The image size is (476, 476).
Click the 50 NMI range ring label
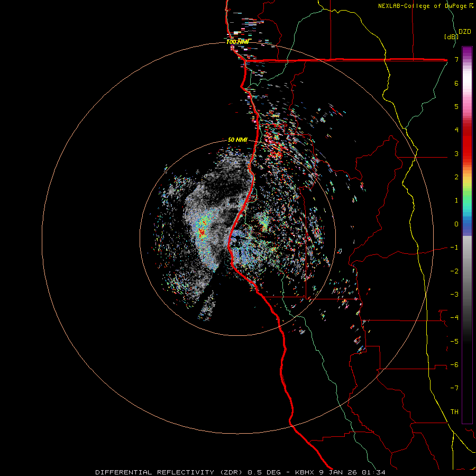tap(237, 140)
